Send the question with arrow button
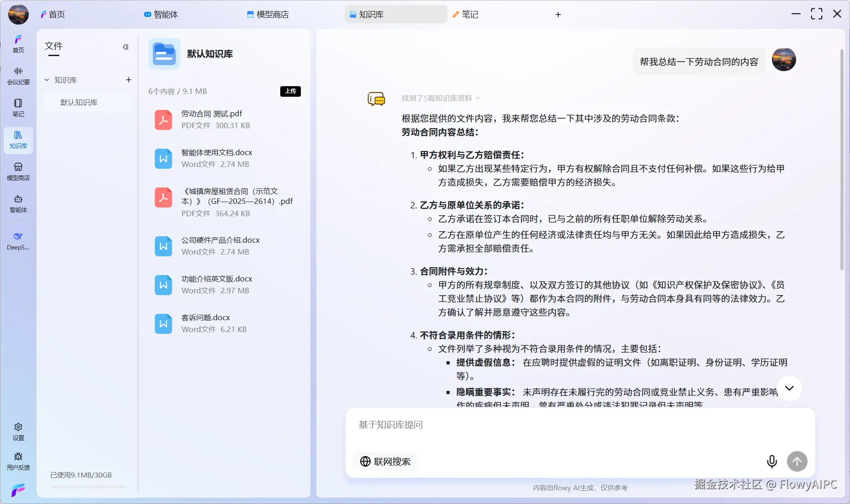The image size is (850, 504). (797, 462)
